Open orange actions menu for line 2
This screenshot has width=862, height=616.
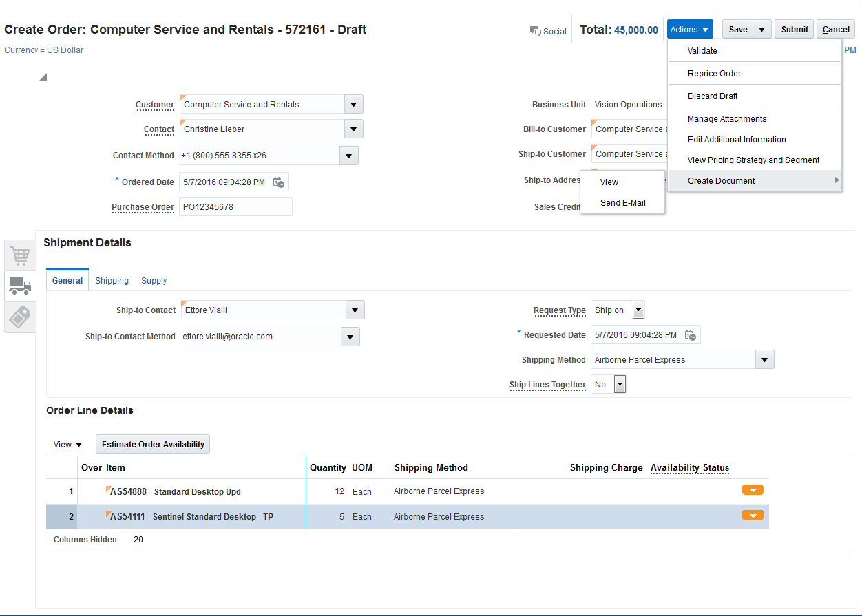[x=753, y=515]
